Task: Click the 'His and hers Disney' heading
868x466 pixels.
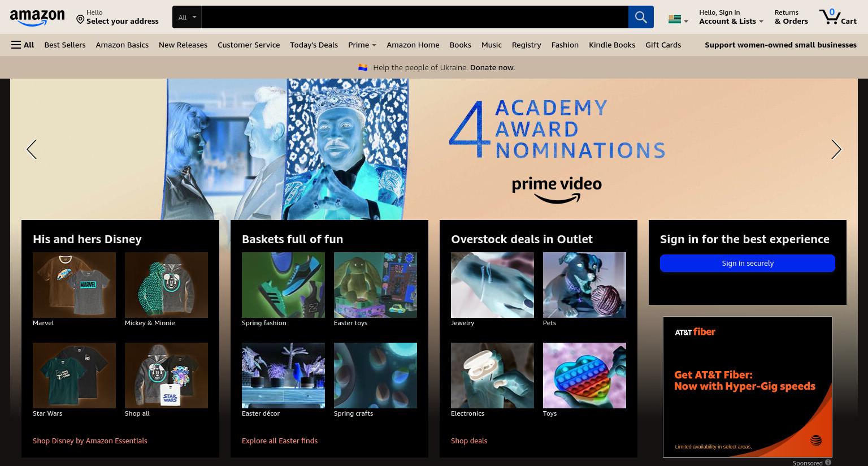Action: (87, 239)
